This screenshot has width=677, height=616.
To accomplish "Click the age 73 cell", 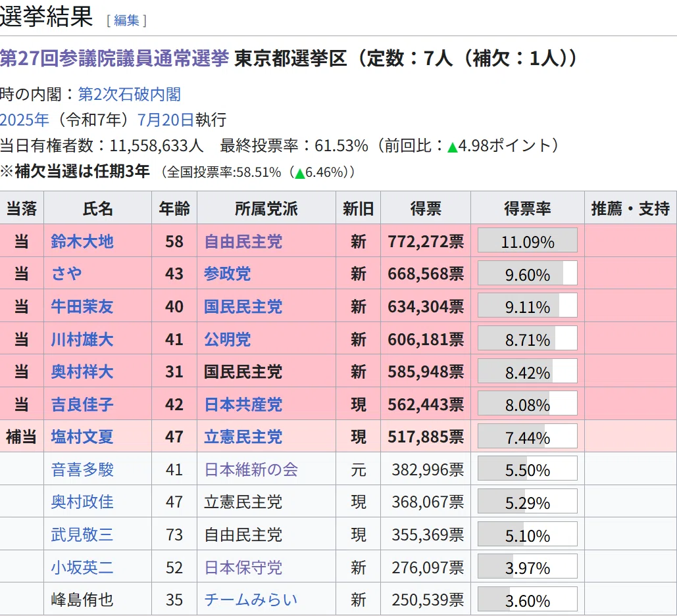I will 174,534.
